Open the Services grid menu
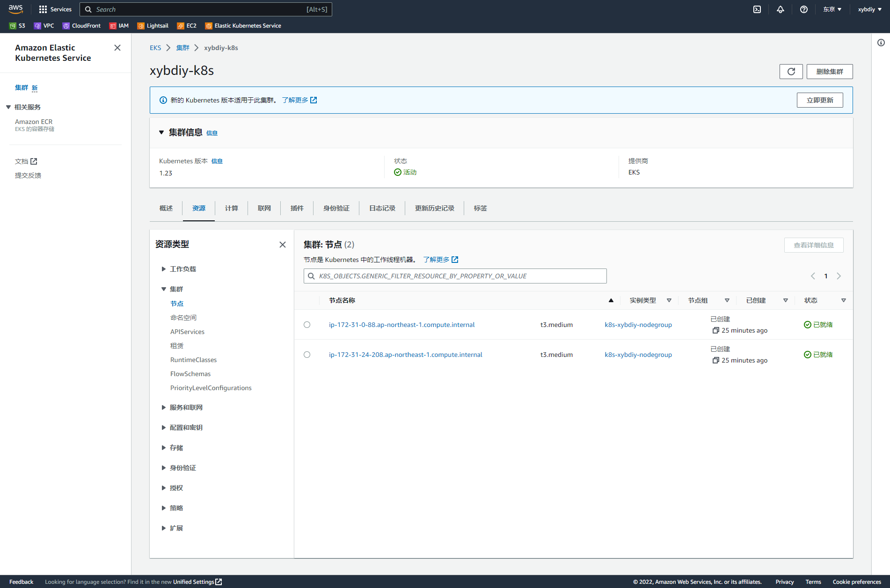The image size is (890, 588). tap(55, 9)
